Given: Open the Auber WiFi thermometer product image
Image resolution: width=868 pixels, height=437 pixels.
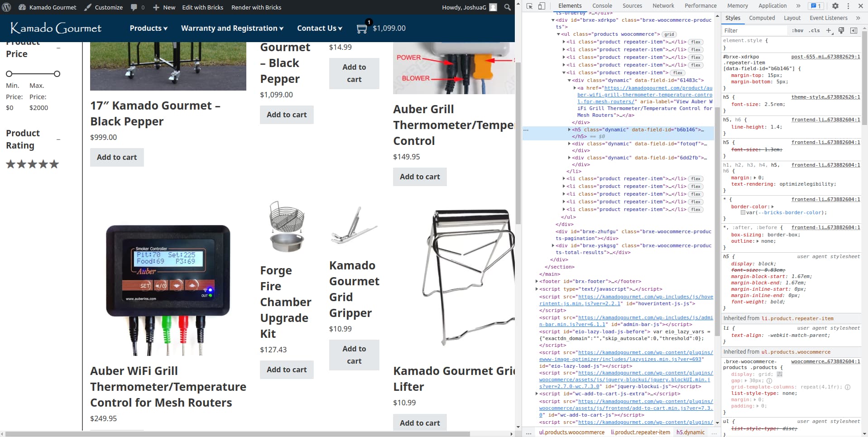Looking at the screenshot, I should point(168,278).
